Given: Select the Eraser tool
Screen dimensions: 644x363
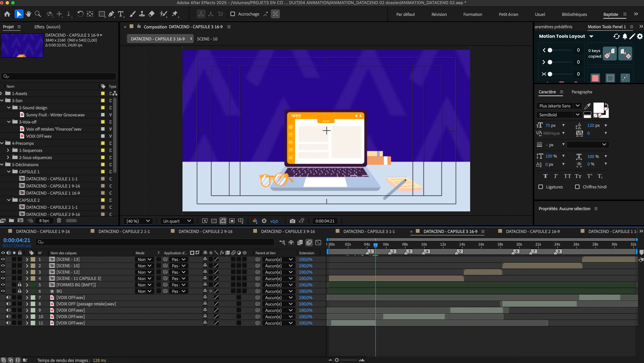Looking at the screenshot, I should click(x=151, y=14).
